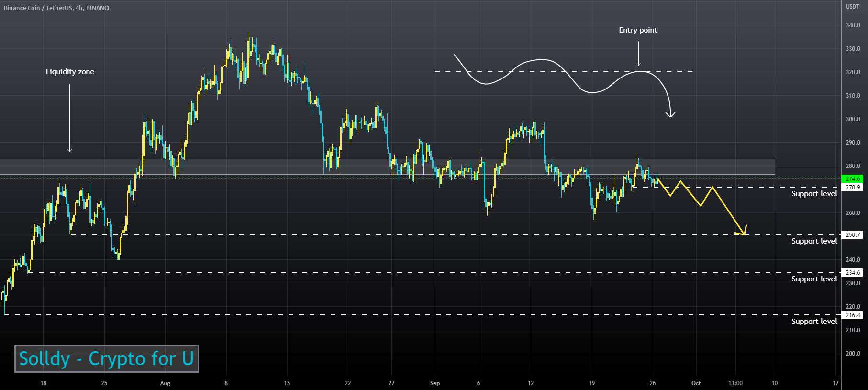This screenshot has width=868, height=390.
Task: Click the Oct date label on time axis
Action: [x=696, y=383]
